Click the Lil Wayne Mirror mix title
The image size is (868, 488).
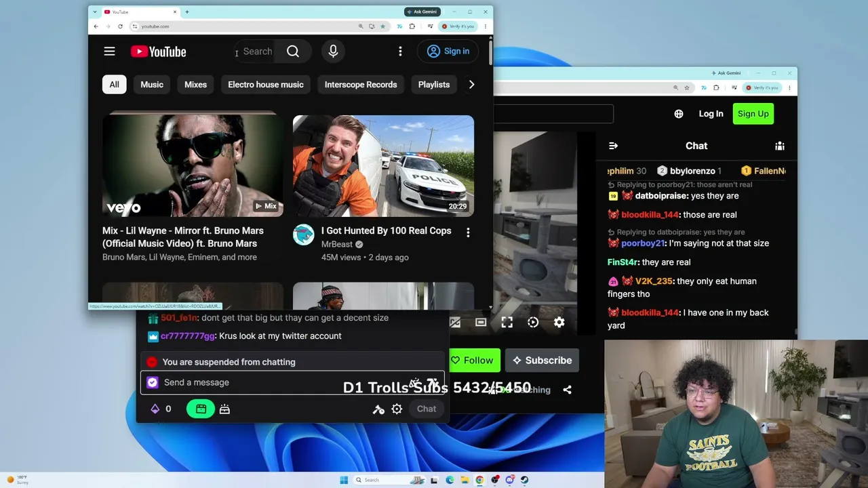183,237
